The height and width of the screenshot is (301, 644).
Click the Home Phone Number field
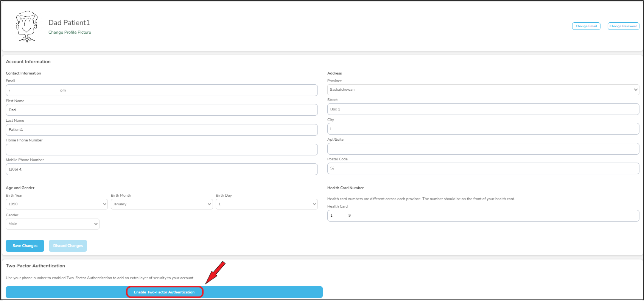pos(162,149)
